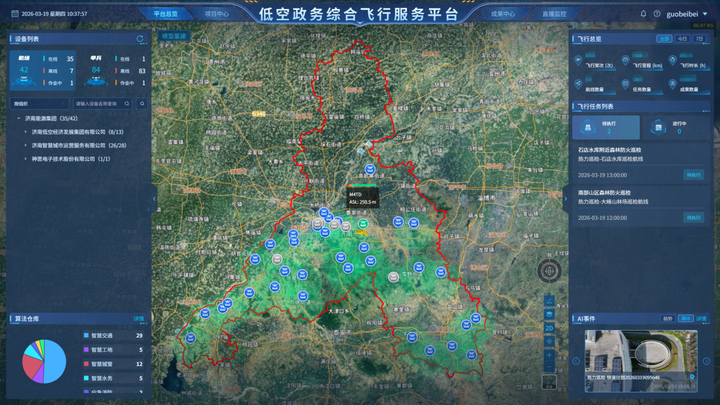This screenshot has height=405, width=720.
Task: Switch to the 项目中心 tab
Action: (216, 15)
